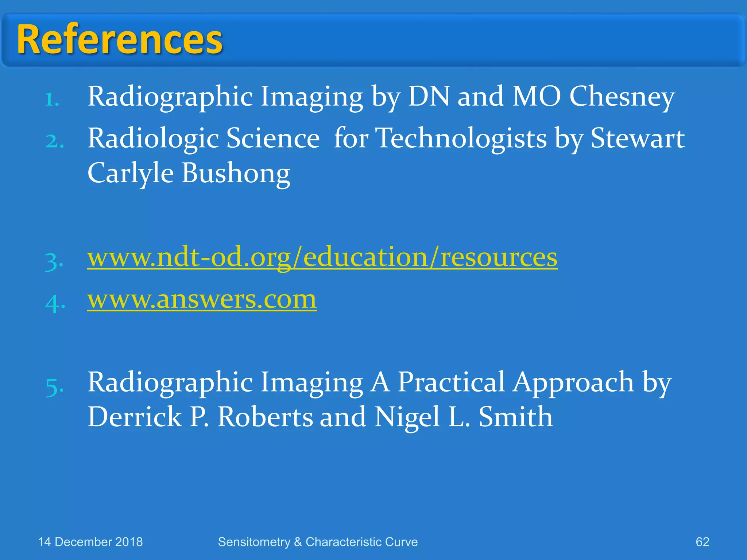Click the Radiologic Science for Technologists reference
Viewport: 747px width, 560px height.
point(386,139)
